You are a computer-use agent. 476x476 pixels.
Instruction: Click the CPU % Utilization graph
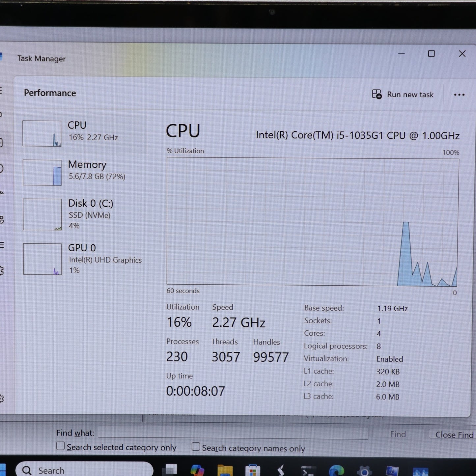(312, 221)
